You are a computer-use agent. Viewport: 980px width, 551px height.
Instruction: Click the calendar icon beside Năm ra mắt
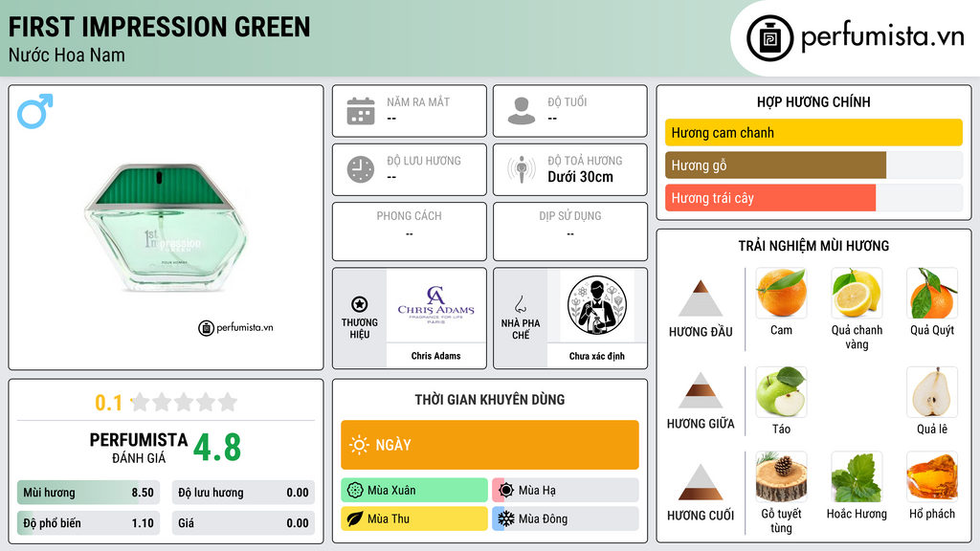coord(361,111)
